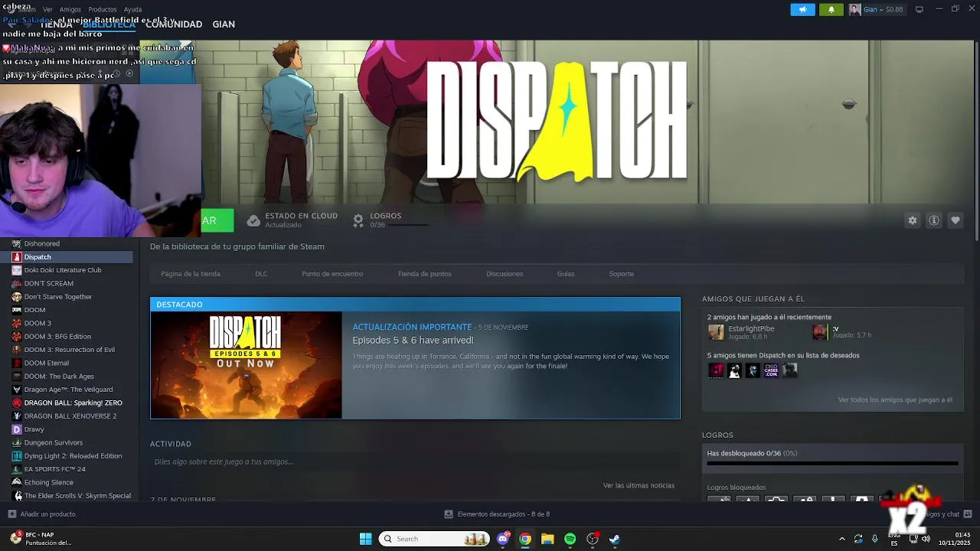
Task: Select DOOM Eternal in library list
Action: 46,363
